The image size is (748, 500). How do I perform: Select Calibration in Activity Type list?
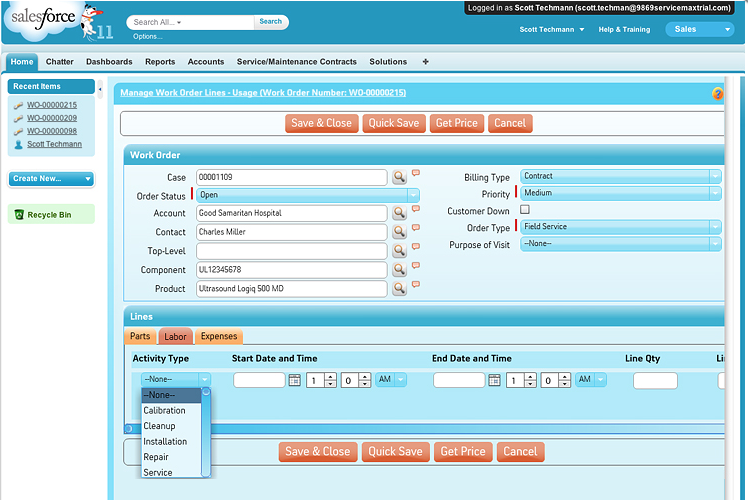pos(172,410)
